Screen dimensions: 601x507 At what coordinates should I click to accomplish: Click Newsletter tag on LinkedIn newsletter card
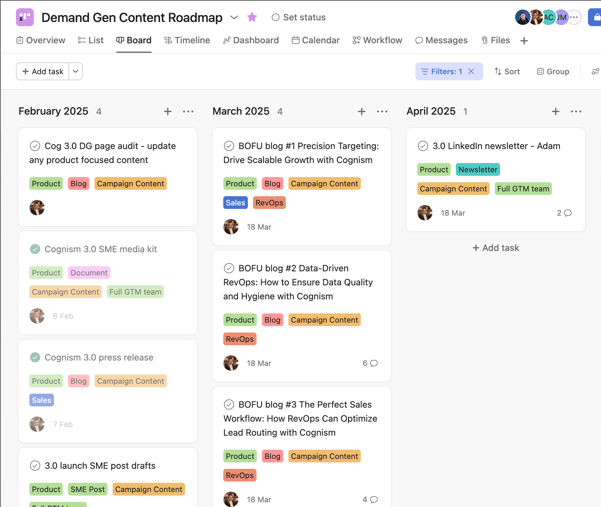[x=478, y=169]
